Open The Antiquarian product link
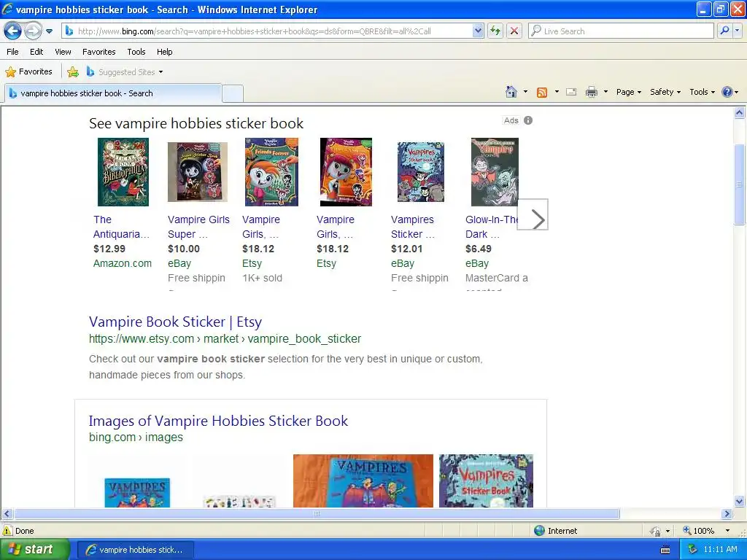 [121, 227]
